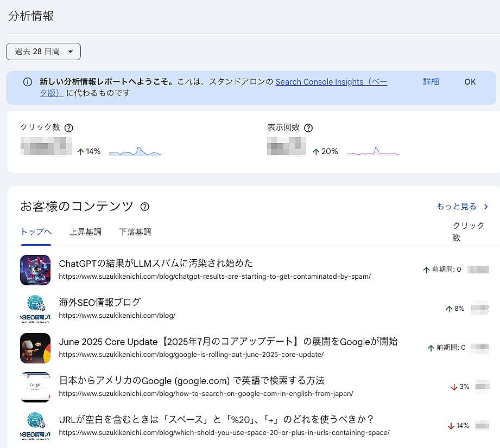Click the help icon beside クリック数
Viewport: 500px width, 448px height.
pos(69,128)
